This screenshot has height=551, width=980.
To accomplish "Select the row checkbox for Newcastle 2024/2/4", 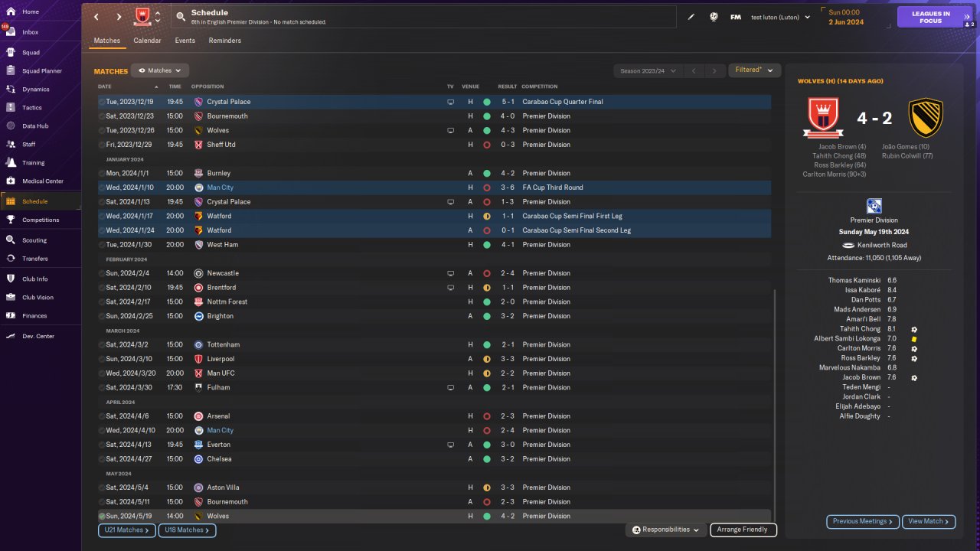I will point(102,273).
